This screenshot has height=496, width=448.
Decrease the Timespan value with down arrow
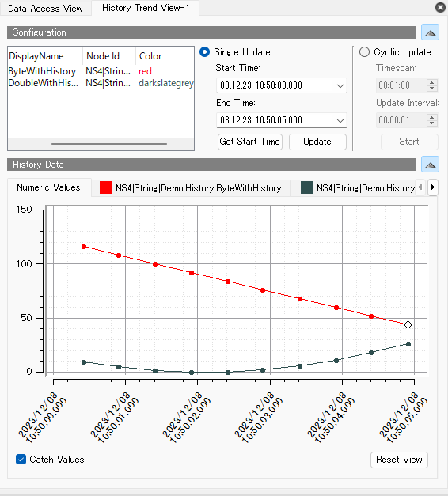[x=432, y=89]
